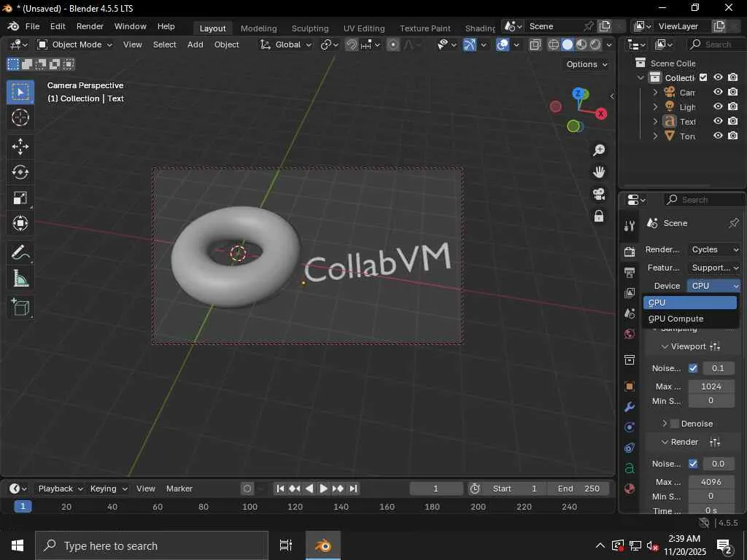Screen dimensions: 747x560
Task: Click the Play animation button
Action: pyautogui.click(x=323, y=489)
